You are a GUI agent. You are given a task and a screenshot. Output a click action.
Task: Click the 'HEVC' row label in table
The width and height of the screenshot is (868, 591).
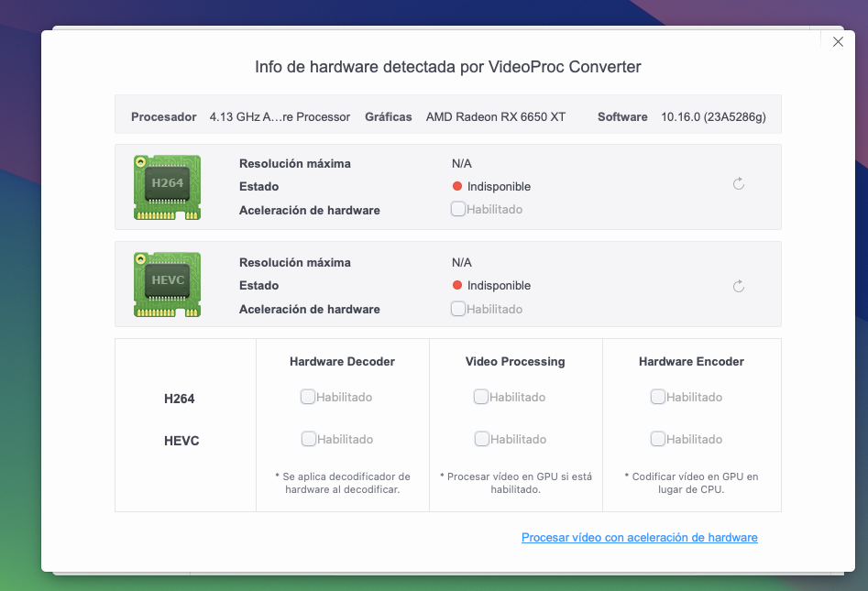coord(181,441)
